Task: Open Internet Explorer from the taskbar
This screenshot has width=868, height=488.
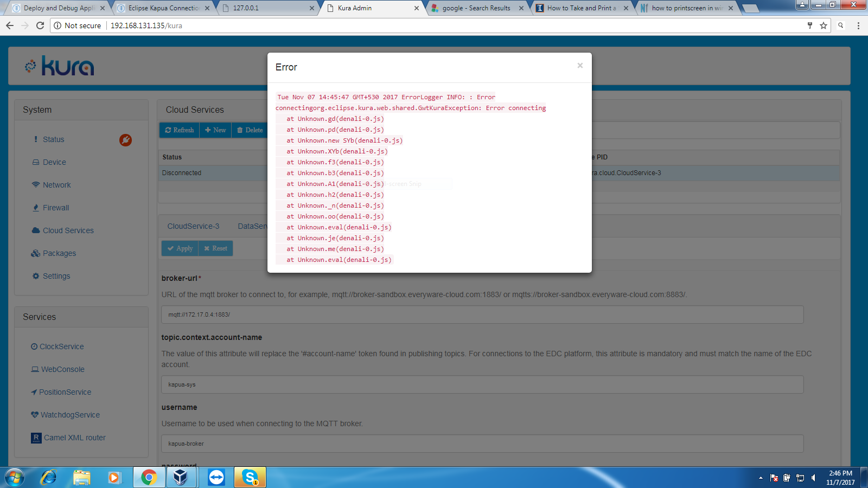Action: tap(48, 477)
